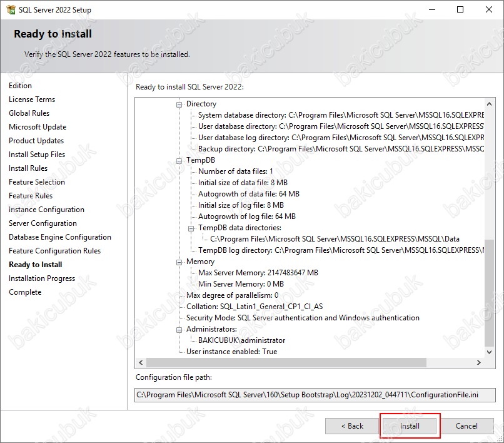Select Install Rules step
This screenshot has width=504, height=443.
click(28, 168)
